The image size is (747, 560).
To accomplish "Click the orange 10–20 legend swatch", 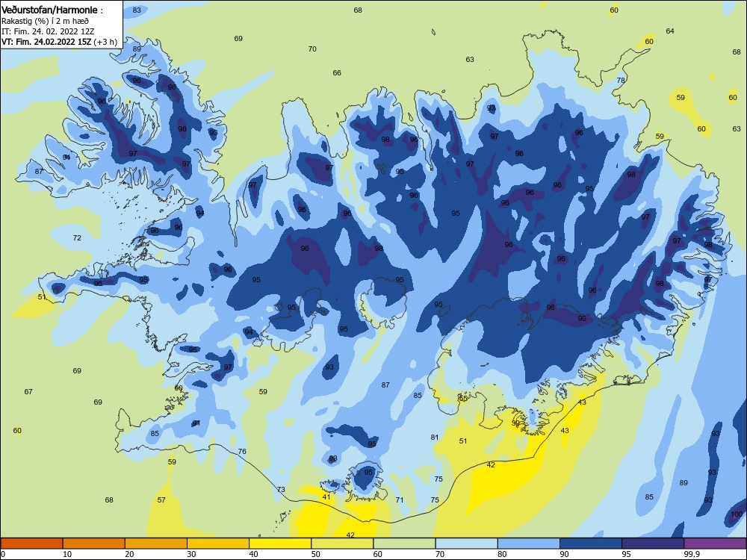I will (x=94, y=544).
